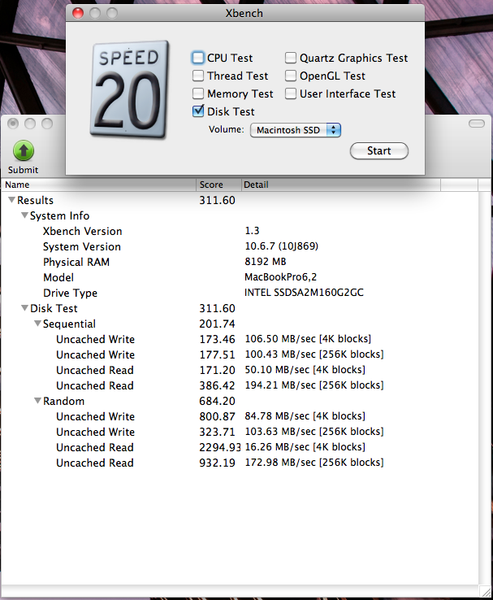Viewport: 493px width, 600px height.
Task: Click the 2294.93 score cell
Action: pyautogui.click(x=220, y=447)
